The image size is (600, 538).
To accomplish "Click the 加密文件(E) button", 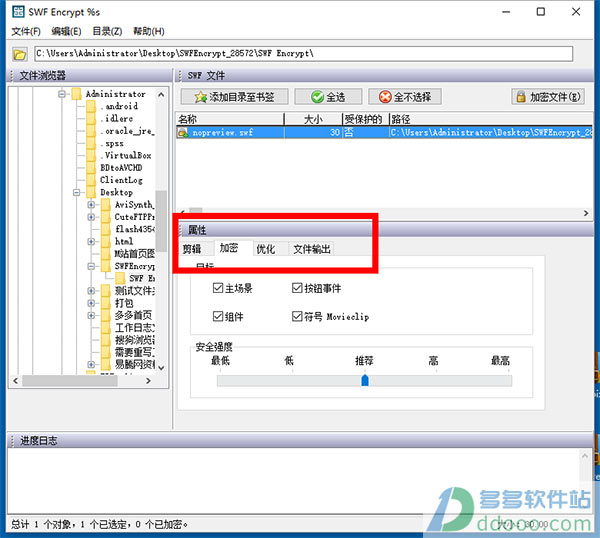I will (x=548, y=97).
